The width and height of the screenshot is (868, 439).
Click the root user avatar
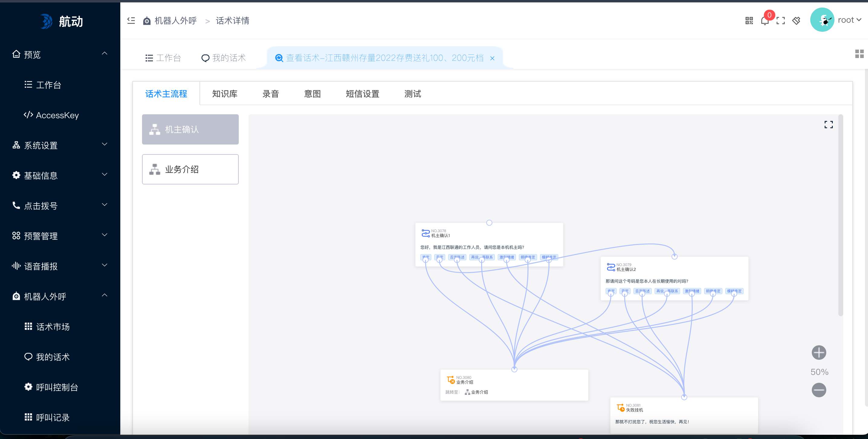(x=822, y=20)
